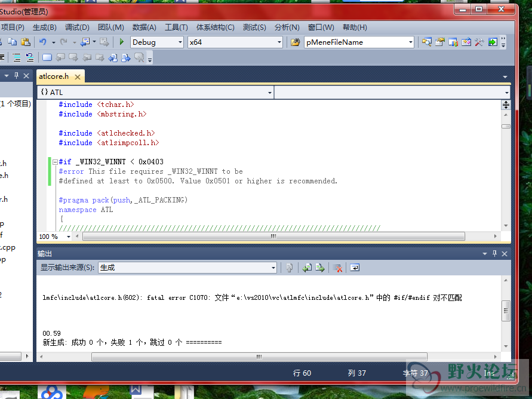Viewport: 532px width, 399px height.
Task: Go to previous bookmark in document icon
Action: coord(113,58)
